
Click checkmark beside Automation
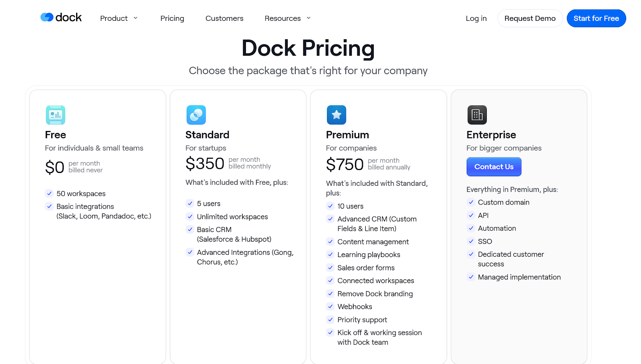pos(471,228)
